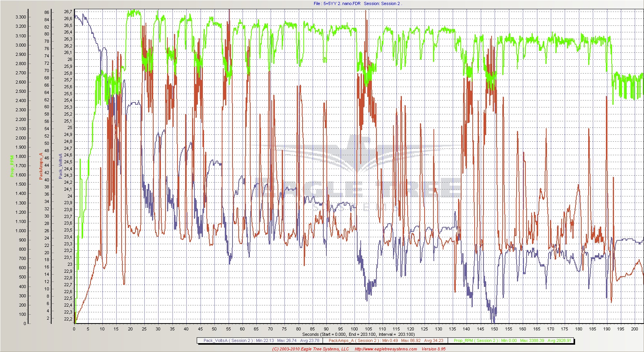This screenshot has height=352, width=644.
Task: Click the 0 second x-axis origin tick
Action: pyautogui.click(x=74, y=329)
